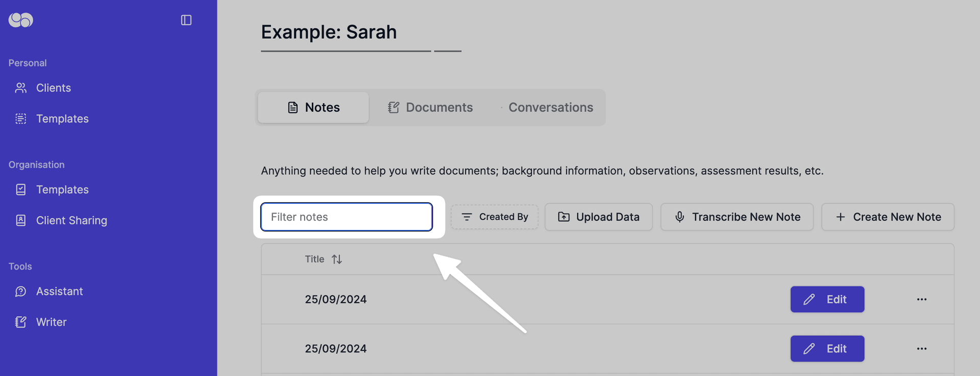Collapse the sidebar panel toggle
The width and height of the screenshot is (980, 376).
(186, 20)
